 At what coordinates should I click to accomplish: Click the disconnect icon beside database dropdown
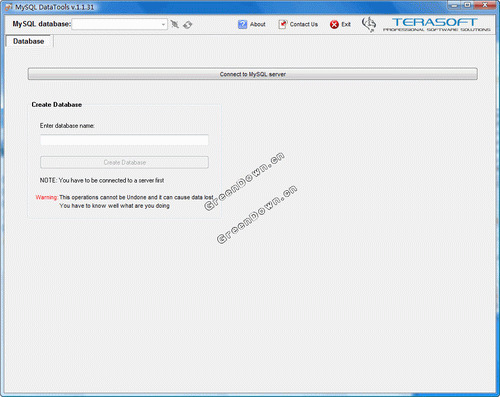coord(175,24)
